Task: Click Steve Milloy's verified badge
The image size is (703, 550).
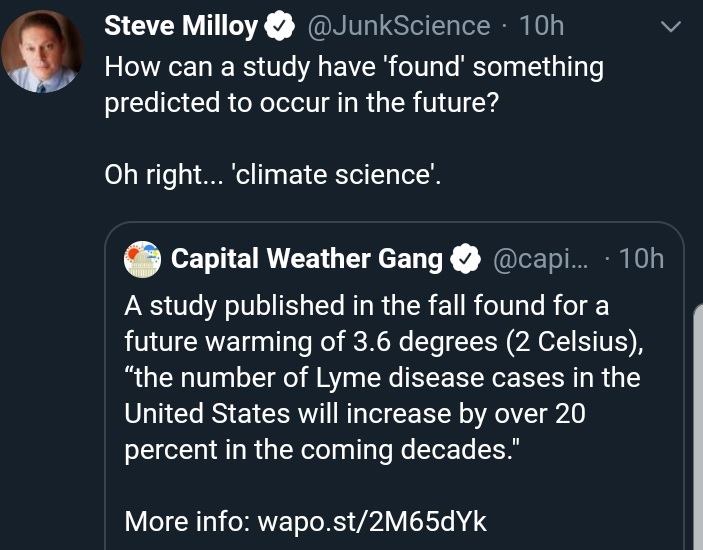Action: [x=280, y=27]
